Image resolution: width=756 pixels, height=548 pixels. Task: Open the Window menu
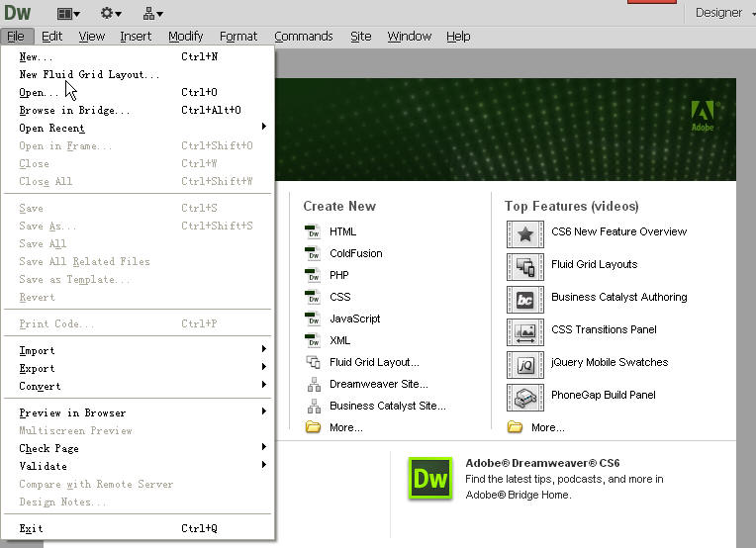410,37
